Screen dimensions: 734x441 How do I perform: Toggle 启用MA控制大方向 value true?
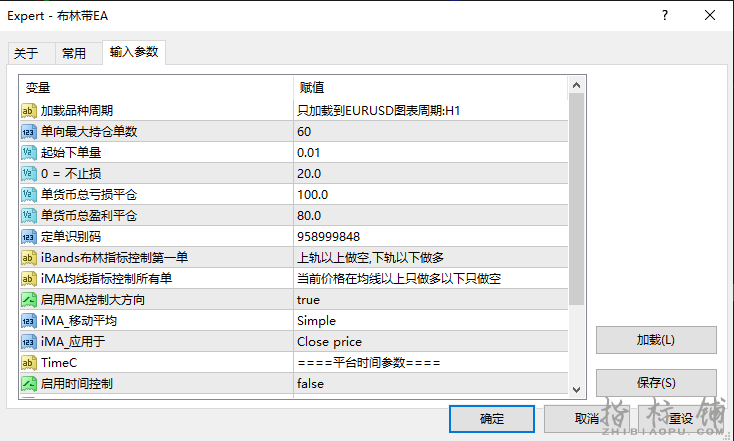pyautogui.click(x=431, y=300)
